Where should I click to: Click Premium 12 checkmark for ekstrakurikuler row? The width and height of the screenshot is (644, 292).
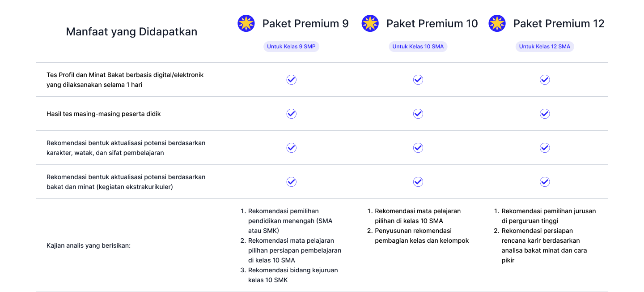pos(545,182)
